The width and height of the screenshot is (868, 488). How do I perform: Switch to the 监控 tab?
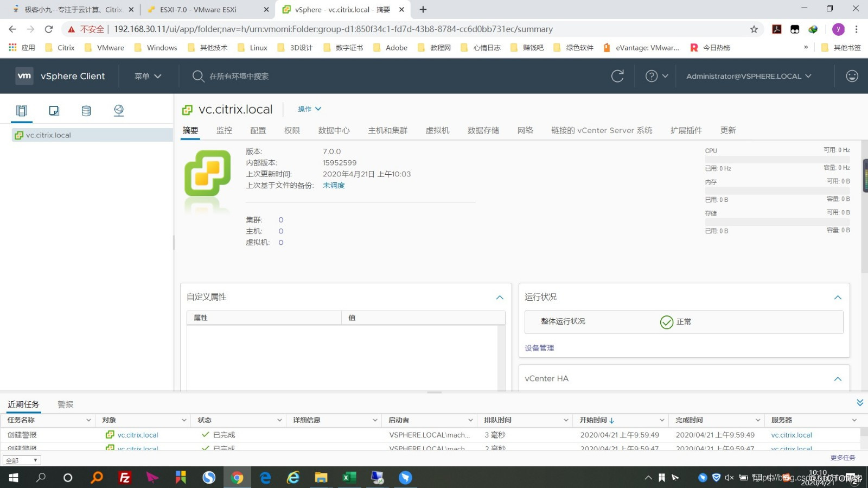(224, 130)
